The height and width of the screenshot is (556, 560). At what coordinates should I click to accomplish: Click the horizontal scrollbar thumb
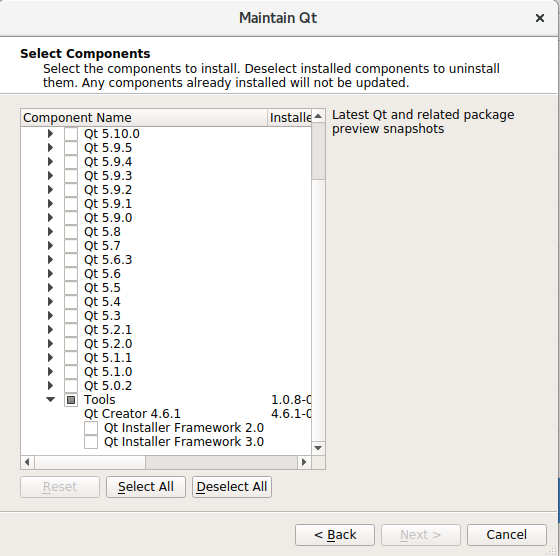click(x=90, y=462)
